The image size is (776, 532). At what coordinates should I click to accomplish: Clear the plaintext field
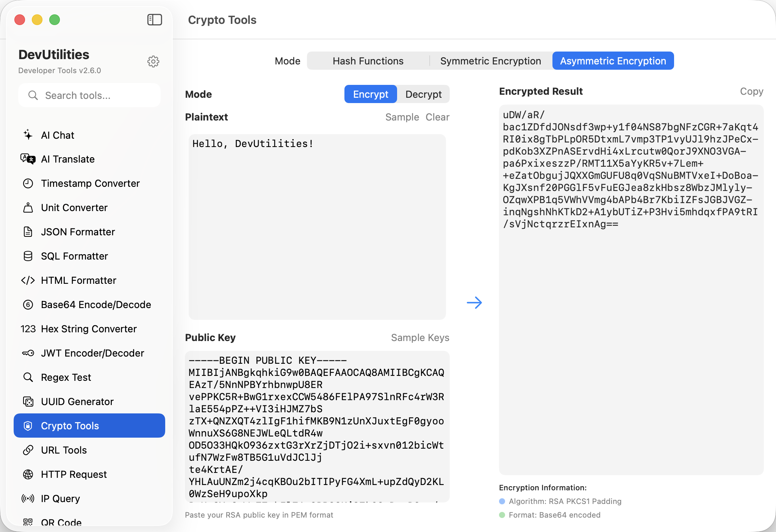(437, 117)
